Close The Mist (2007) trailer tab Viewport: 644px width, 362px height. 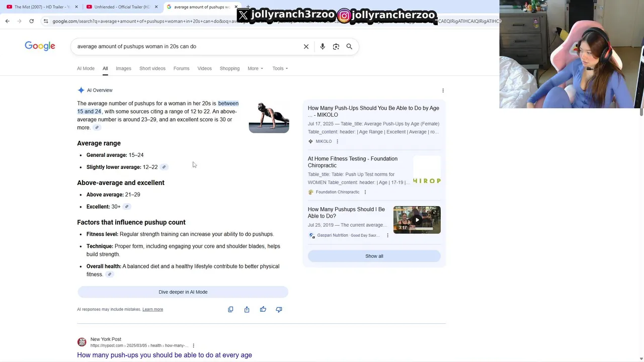click(76, 7)
